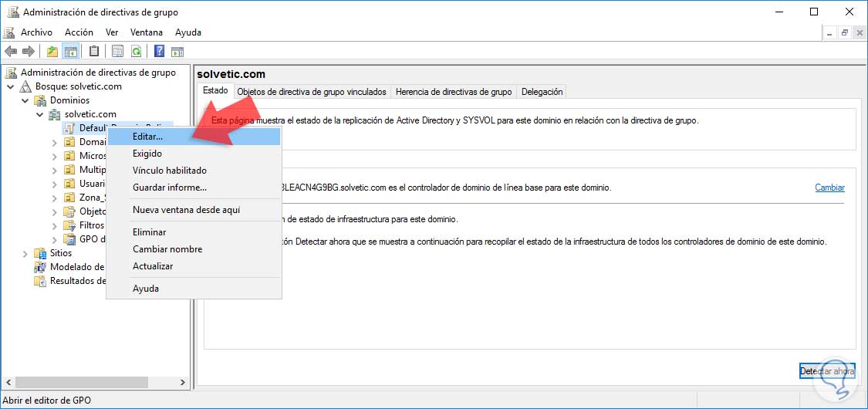
Task: Click Ayuda in the context menu
Action: tap(194, 289)
